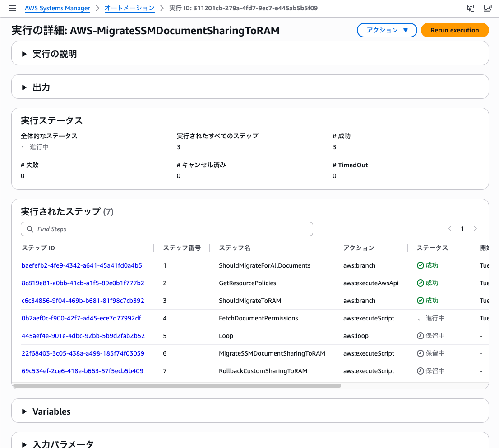The image size is (499, 448).
Task: Expand the 実行の説明 section
Action: pos(24,54)
